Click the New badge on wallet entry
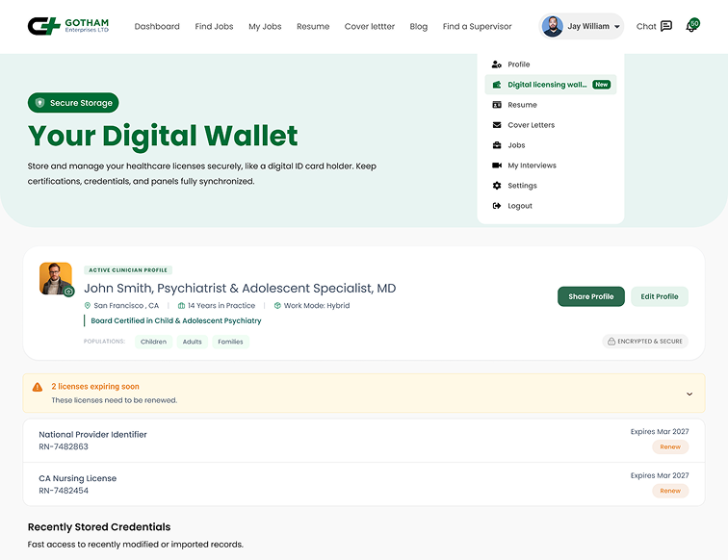Screen dimensions: 728x560 tap(601, 85)
